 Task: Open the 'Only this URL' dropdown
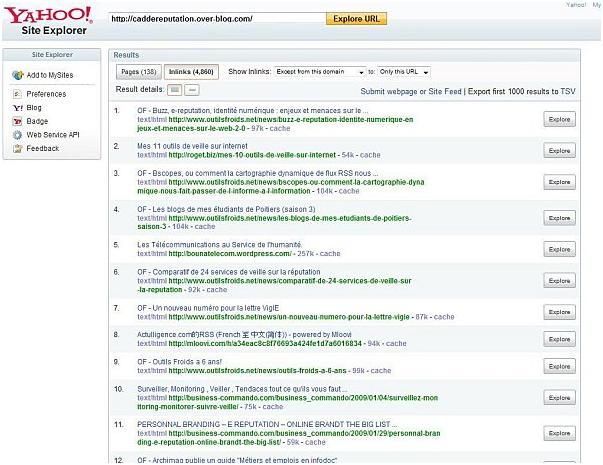pyautogui.click(x=404, y=72)
